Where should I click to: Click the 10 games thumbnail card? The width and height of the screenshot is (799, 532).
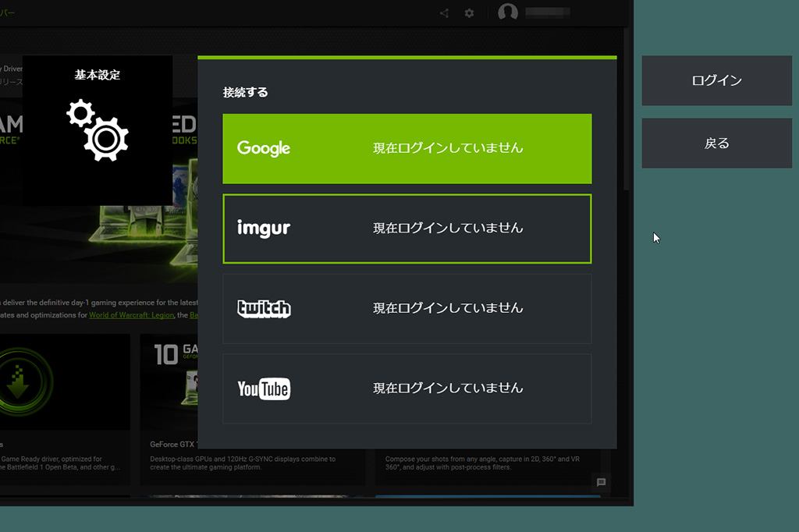click(169, 381)
